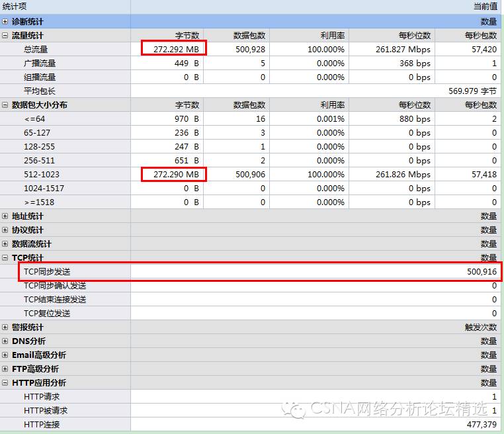The image size is (504, 434).
Task: Click the 57,418 packets per second value
Action: 484,174
